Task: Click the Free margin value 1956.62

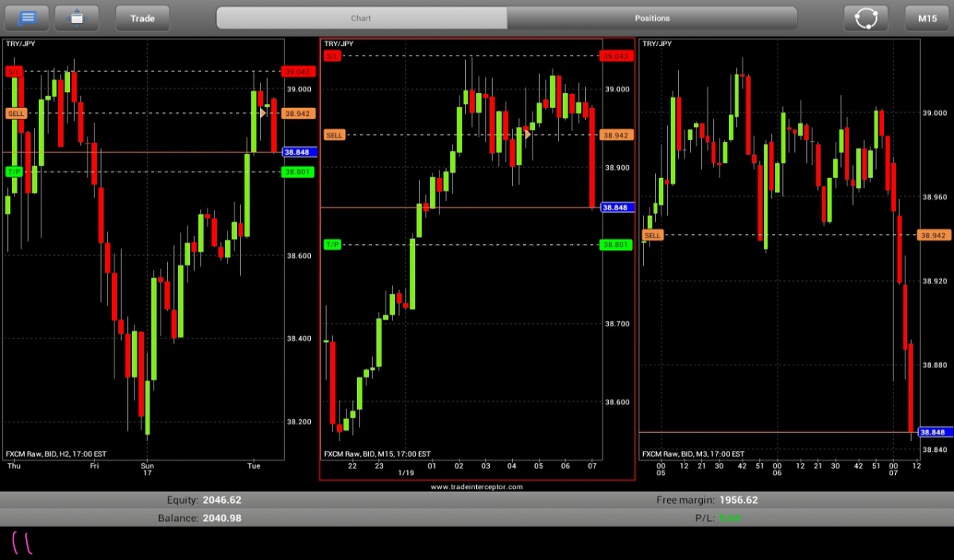Action: tap(739, 500)
